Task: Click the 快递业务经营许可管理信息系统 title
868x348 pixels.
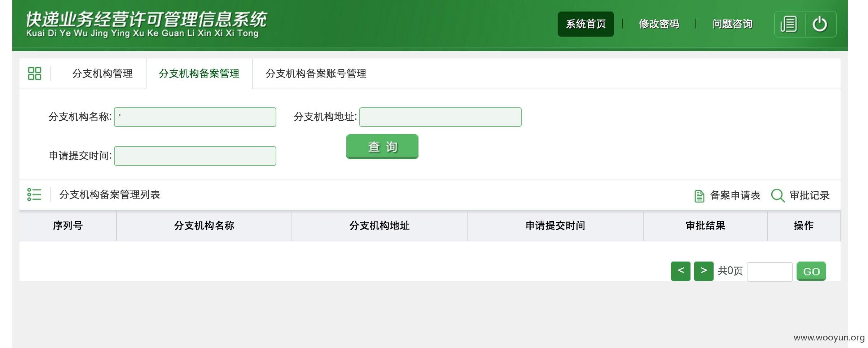Action: pos(146,19)
